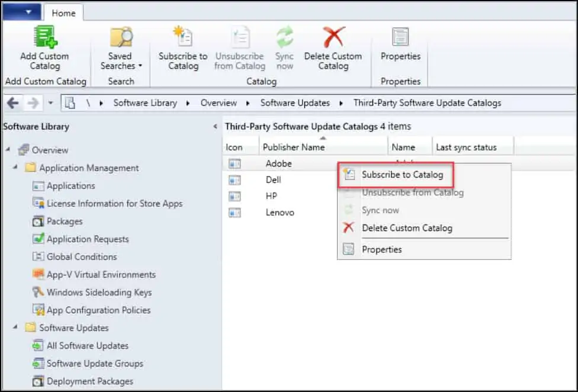This screenshot has width=578, height=392.
Task: Open the Saved Searches dropdown arrow
Action: (140, 66)
